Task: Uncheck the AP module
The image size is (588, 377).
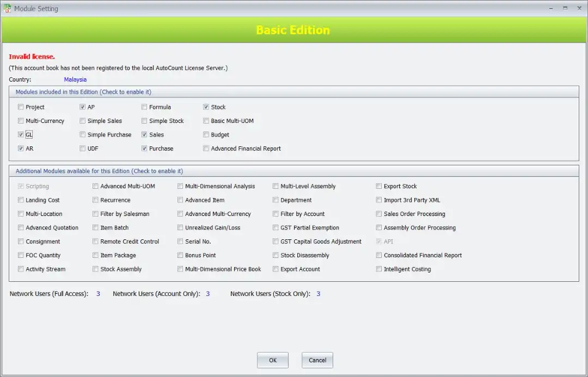Action: point(82,107)
